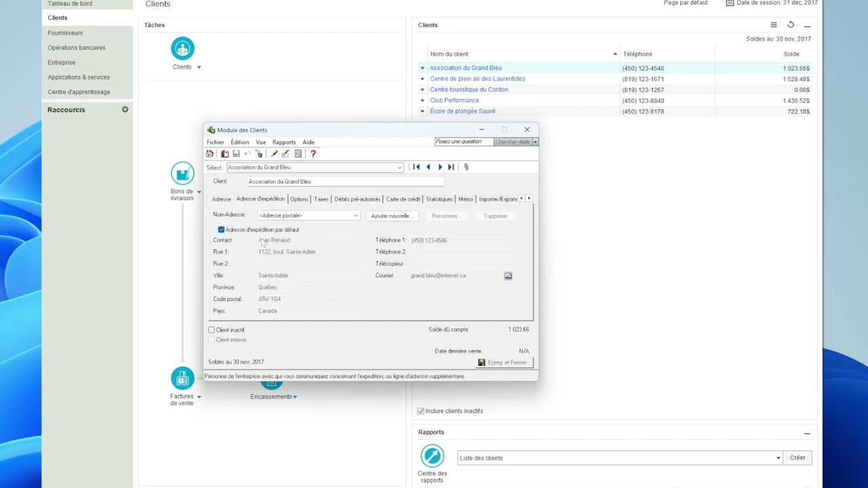Switch to the Débits pré-autorisés tab
868x488 pixels.
pyautogui.click(x=357, y=199)
